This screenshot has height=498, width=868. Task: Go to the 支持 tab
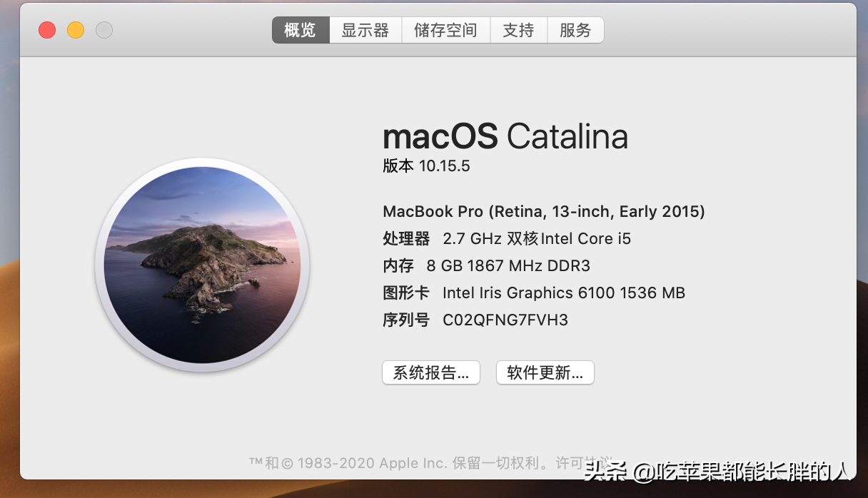click(x=518, y=30)
